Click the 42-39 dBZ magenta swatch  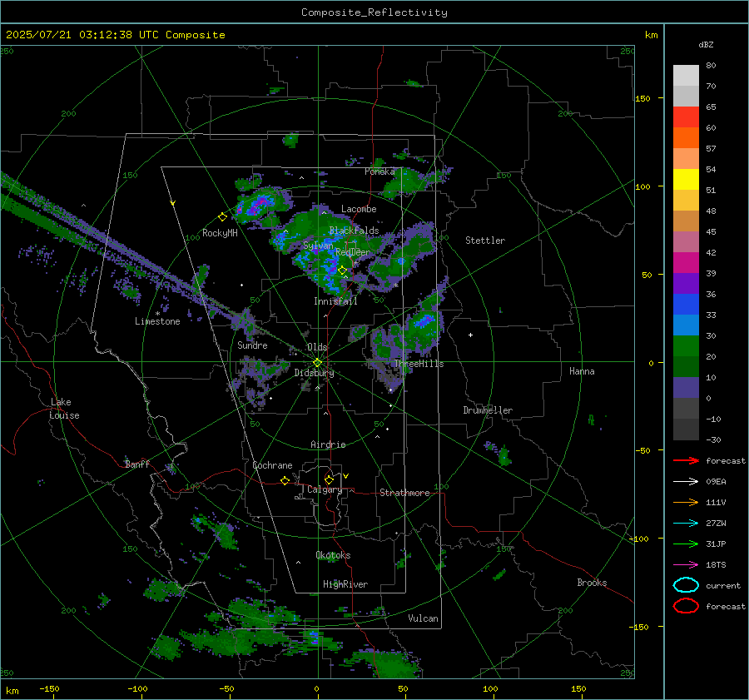686,263
